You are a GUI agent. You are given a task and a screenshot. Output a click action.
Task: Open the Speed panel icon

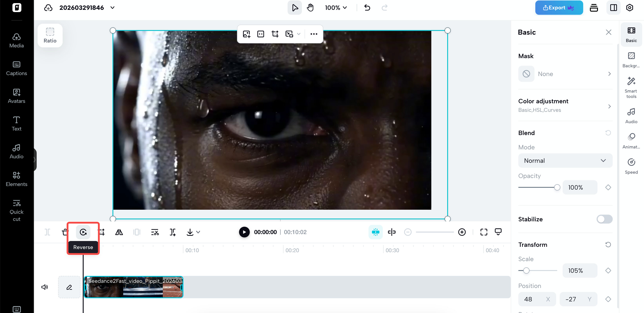tap(631, 165)
